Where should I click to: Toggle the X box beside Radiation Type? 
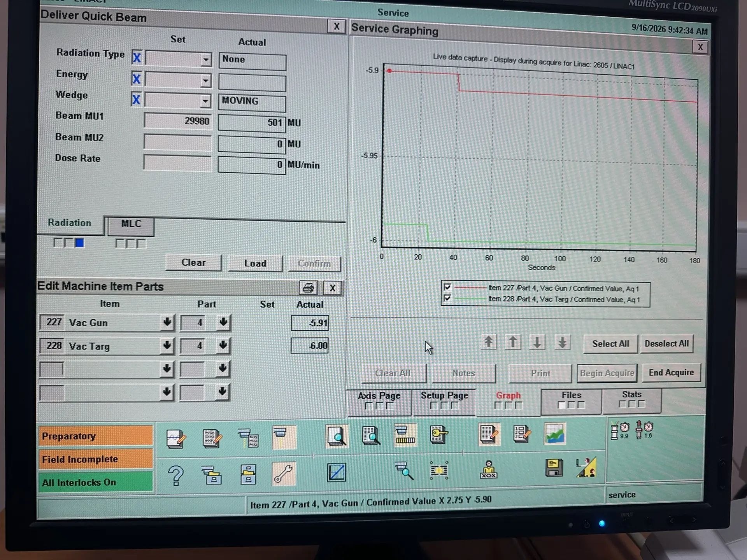(x=137, y=58)
